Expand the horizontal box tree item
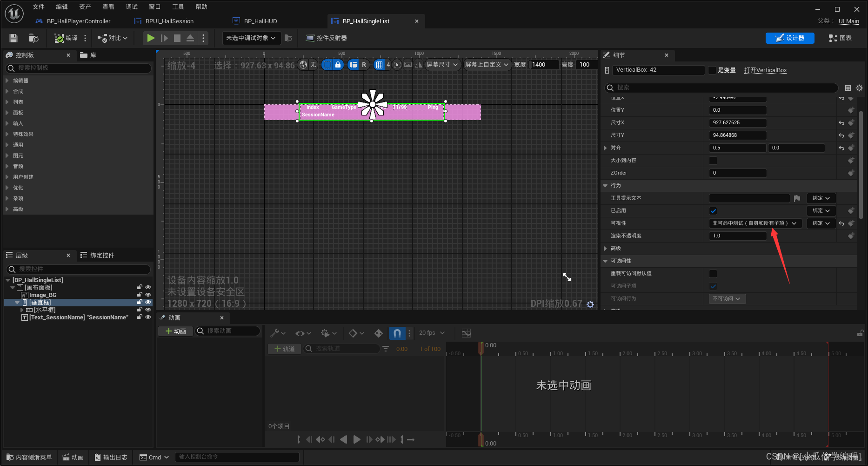 (22, 310)
